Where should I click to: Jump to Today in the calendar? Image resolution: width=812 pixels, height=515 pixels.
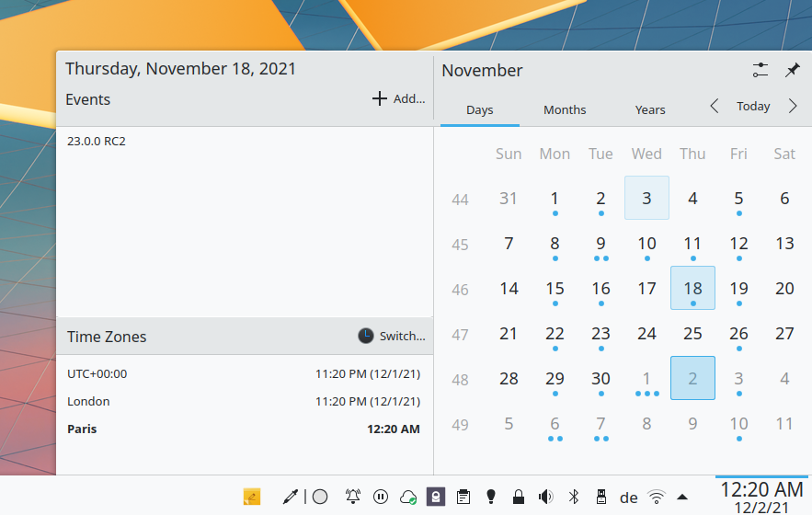pyautogui.click(x=753, y=107)
